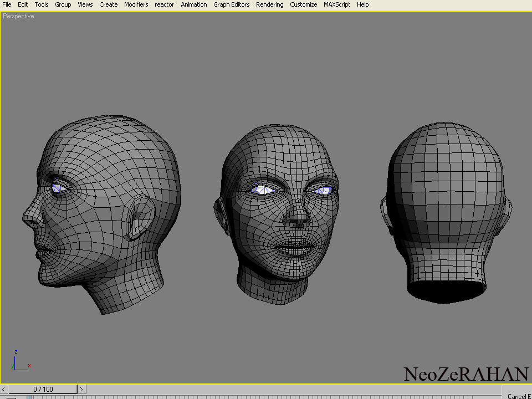Open the MAXScript menu

(x=337, y=4)
